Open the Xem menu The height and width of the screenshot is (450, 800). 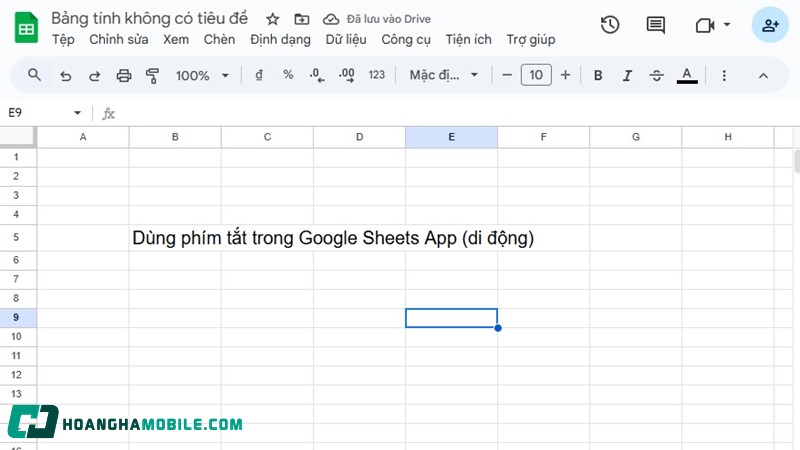pyautogui.click(x=176, y=40)
